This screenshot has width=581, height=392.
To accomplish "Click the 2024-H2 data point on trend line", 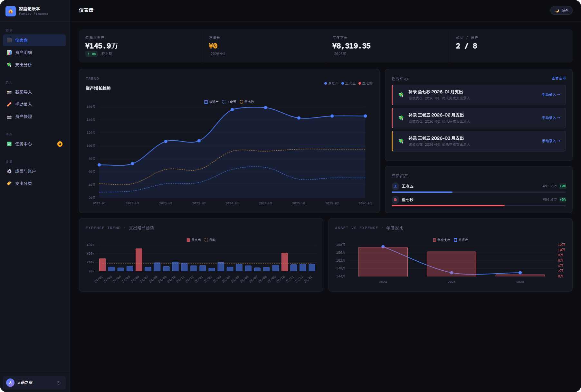I will (x=265, y=107).
